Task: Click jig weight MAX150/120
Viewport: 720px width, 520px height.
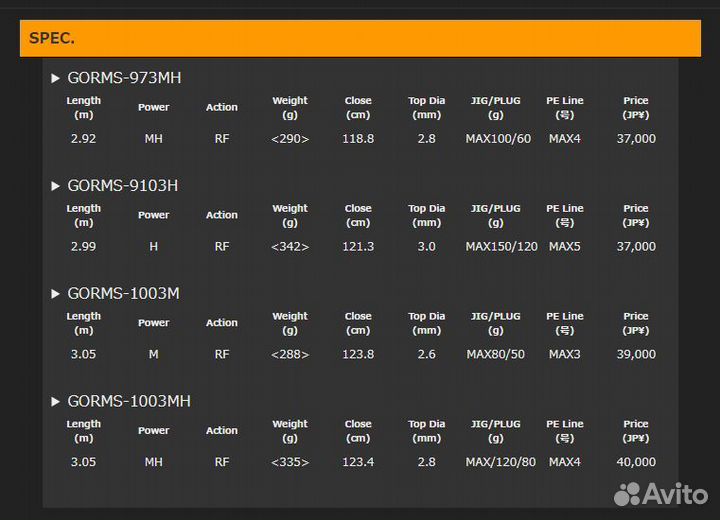Action: click(x=501, y=247)
